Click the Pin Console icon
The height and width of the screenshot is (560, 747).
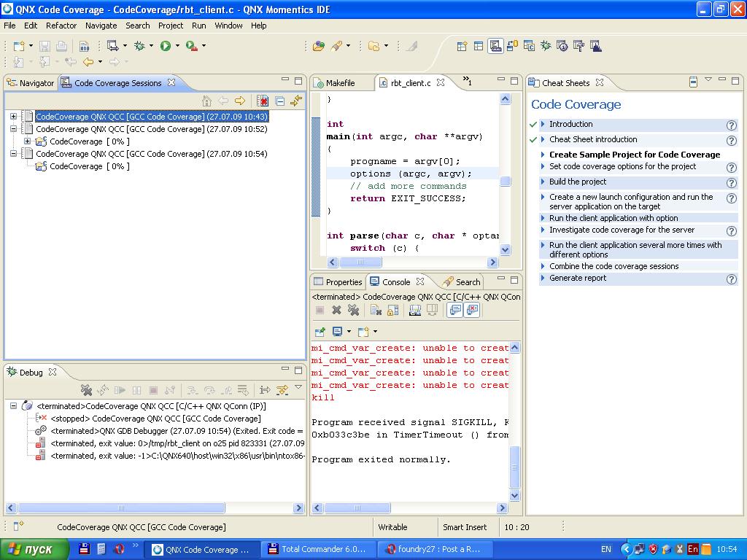click(320, 332)
